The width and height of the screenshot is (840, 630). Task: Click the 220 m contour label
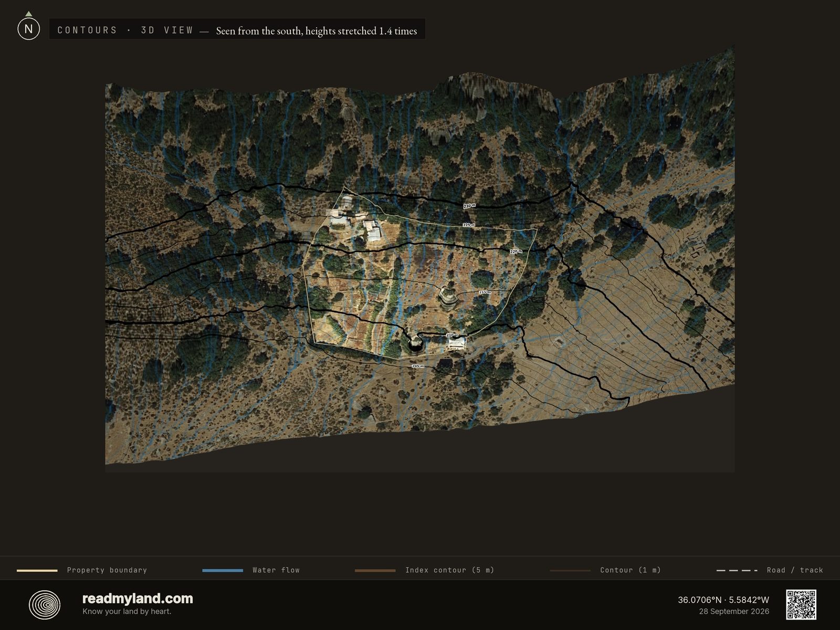click(516, 251)
